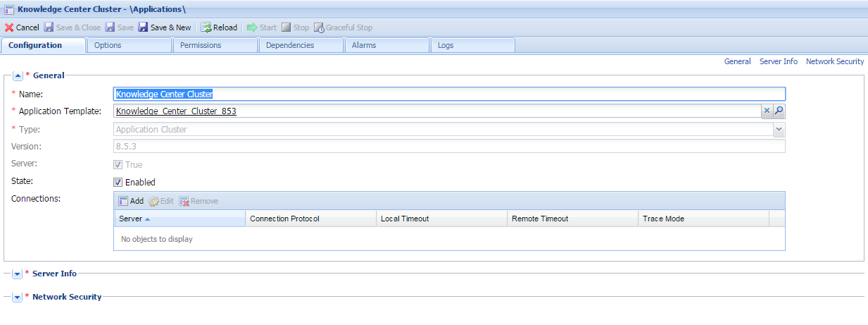This screenshot has width=868, height=325.
Task: Click the Graceful Stop toolbar icon
Action: (x=319, y=27)
